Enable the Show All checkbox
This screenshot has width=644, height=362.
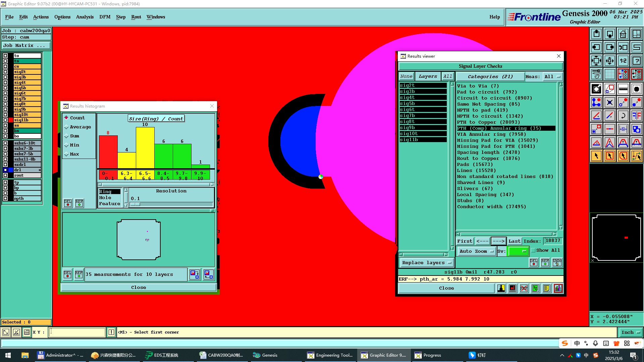point(533,250)
